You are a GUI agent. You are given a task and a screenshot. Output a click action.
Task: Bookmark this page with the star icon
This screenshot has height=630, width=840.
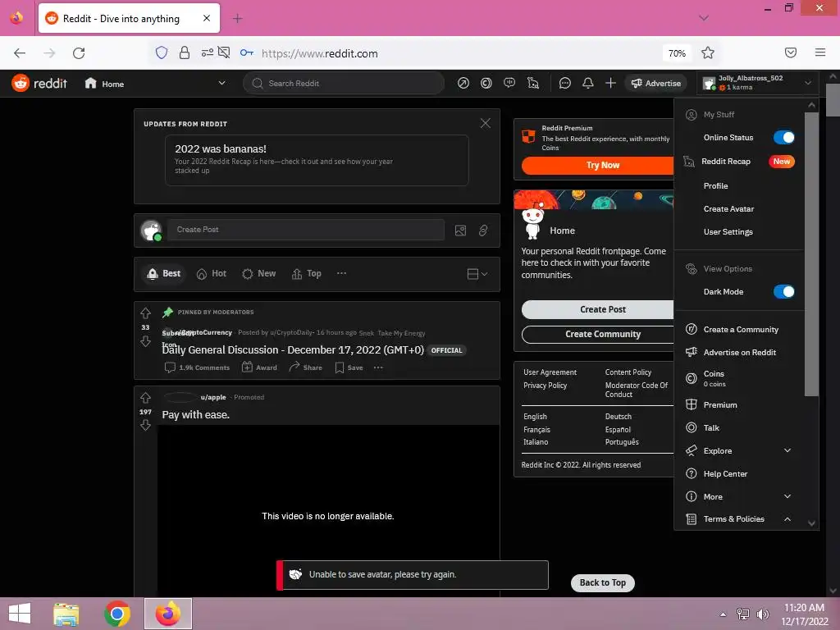click(x=708, y=52)
